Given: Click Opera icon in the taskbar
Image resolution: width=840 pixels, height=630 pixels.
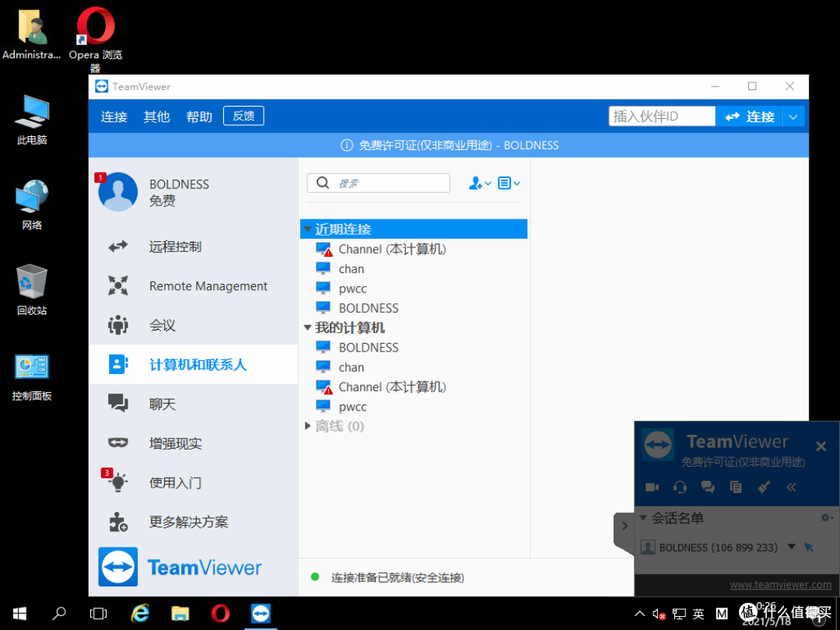Looking at the screenshot, I should click(220, 614).
